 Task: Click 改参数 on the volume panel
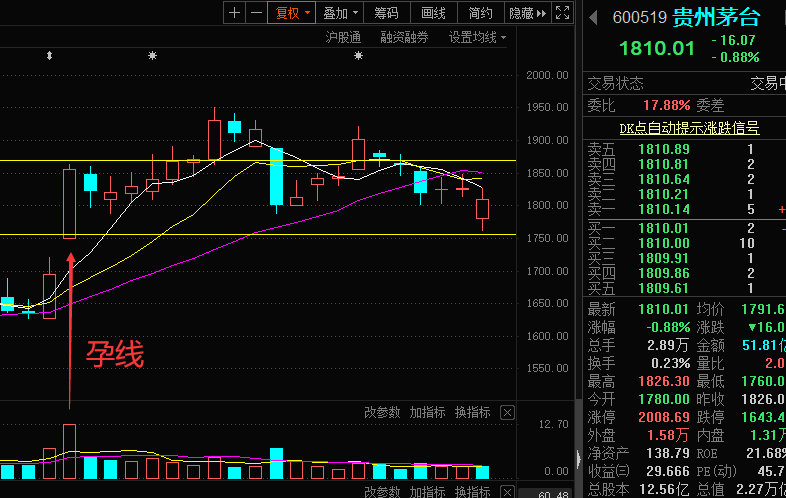tap(382, 412)
